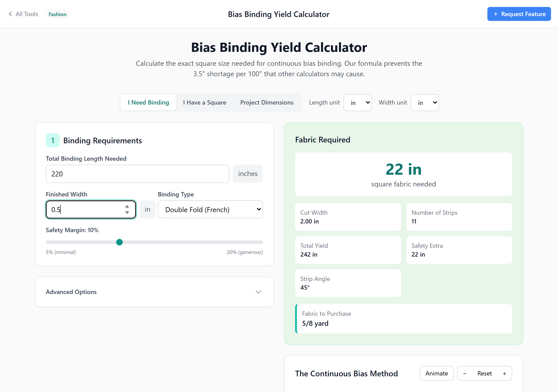Screen dimensions: 558x392
Task: Click the Total Binding Length input field
Action: coord(137,174)
